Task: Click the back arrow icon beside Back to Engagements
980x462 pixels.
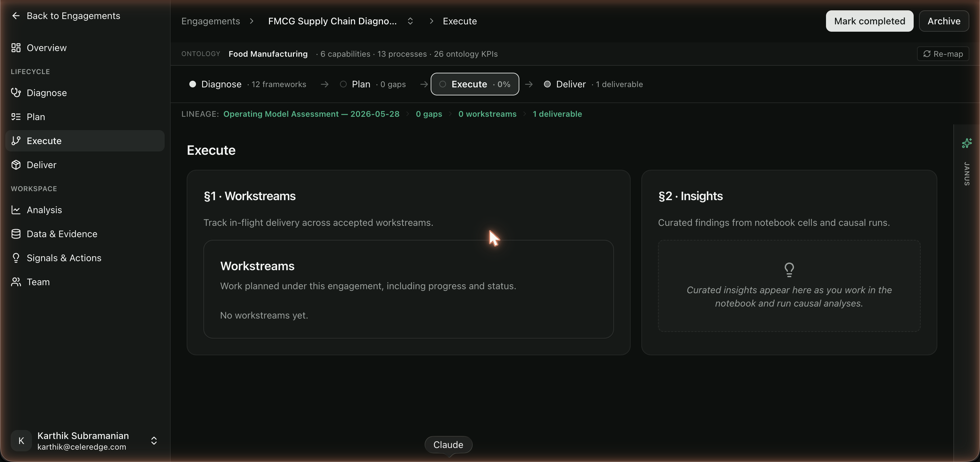Action: (16, 16)
